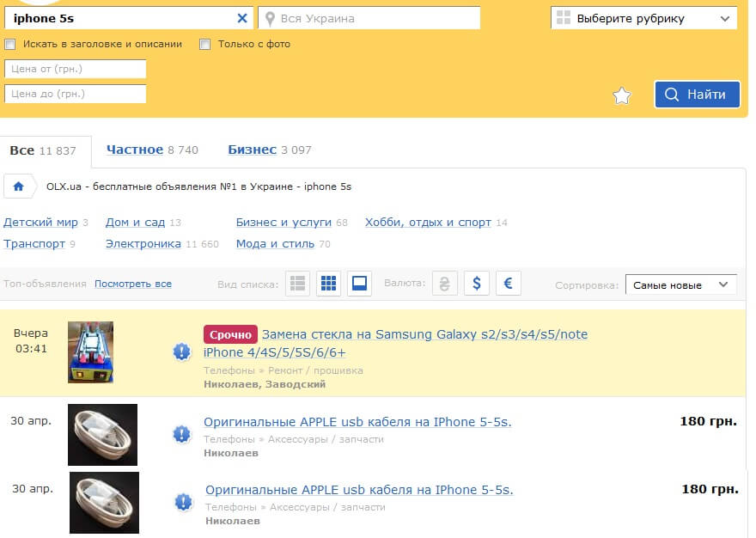Open 'Выберите рубрику' dropdown

tap(643, 18)
